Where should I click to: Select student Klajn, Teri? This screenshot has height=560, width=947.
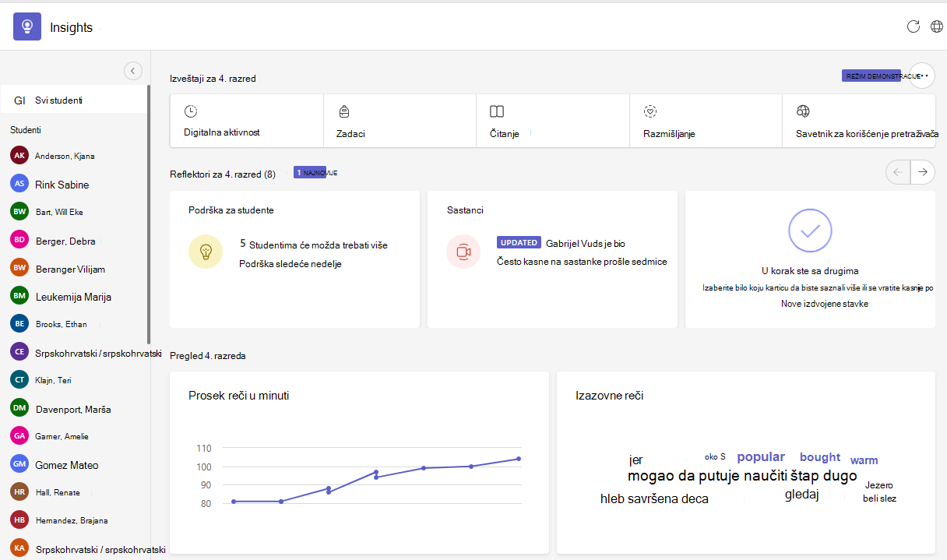(73, 380)
